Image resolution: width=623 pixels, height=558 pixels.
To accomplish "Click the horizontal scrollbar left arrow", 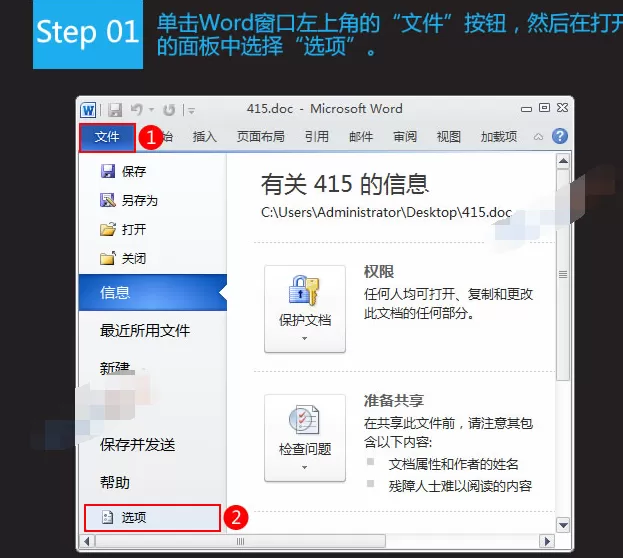I will point(87,541).
